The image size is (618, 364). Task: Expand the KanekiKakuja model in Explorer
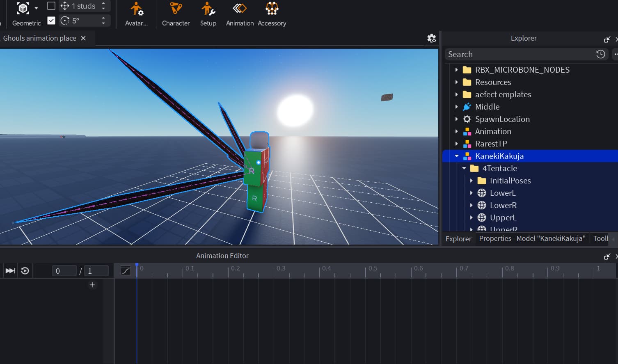[x=456, y=156]
